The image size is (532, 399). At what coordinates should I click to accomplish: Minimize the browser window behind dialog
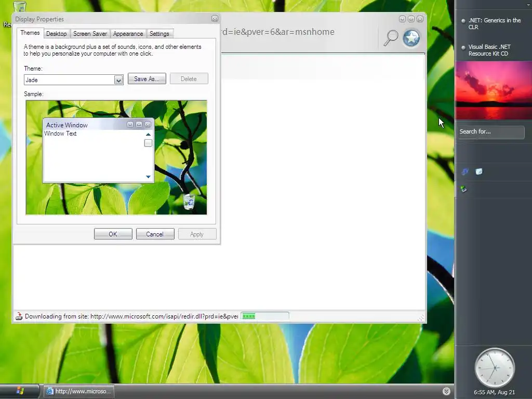402,19
